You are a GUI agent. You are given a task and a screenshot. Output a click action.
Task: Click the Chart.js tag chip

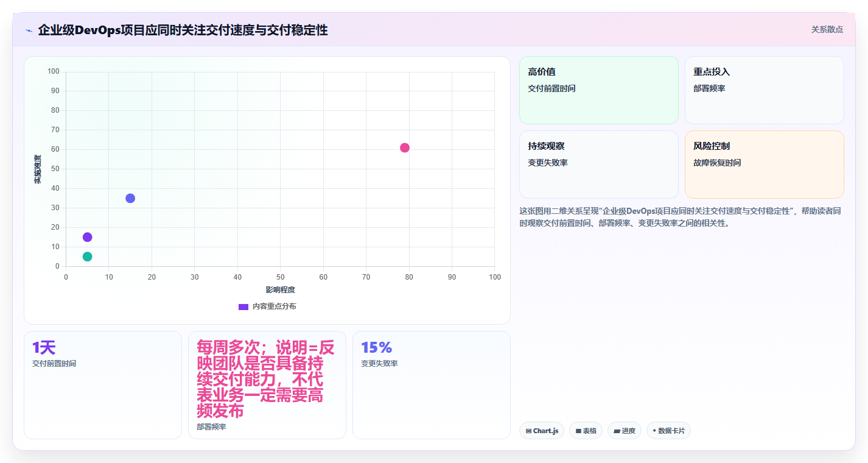click(x=542, y=431)
